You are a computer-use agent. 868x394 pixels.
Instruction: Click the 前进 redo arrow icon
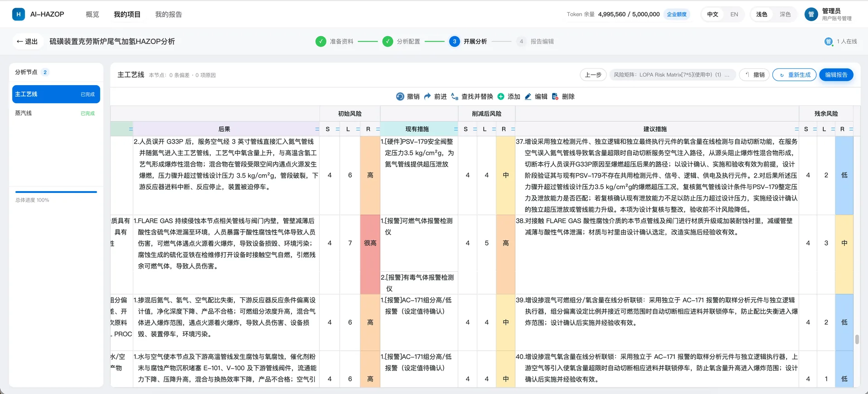coord(427,96)
